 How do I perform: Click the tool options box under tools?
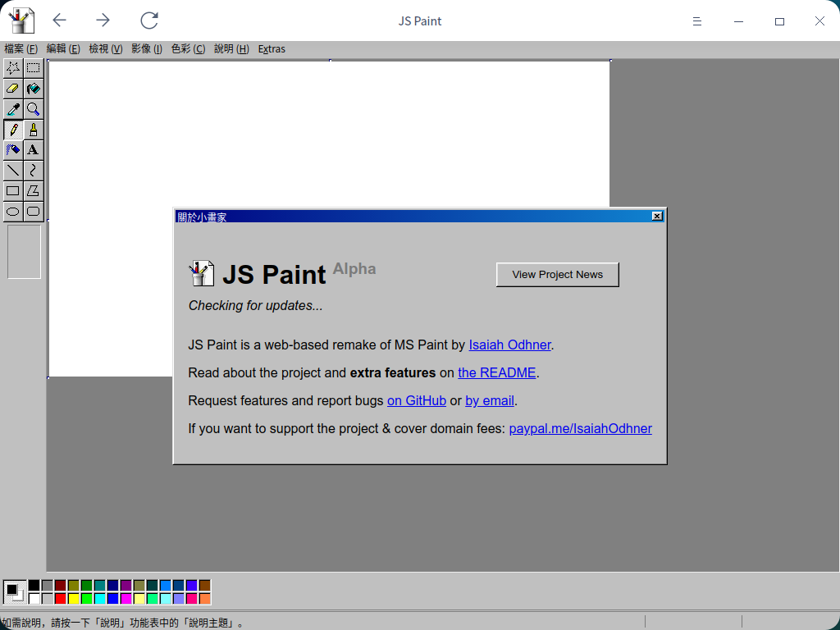(x=24, y=252)
